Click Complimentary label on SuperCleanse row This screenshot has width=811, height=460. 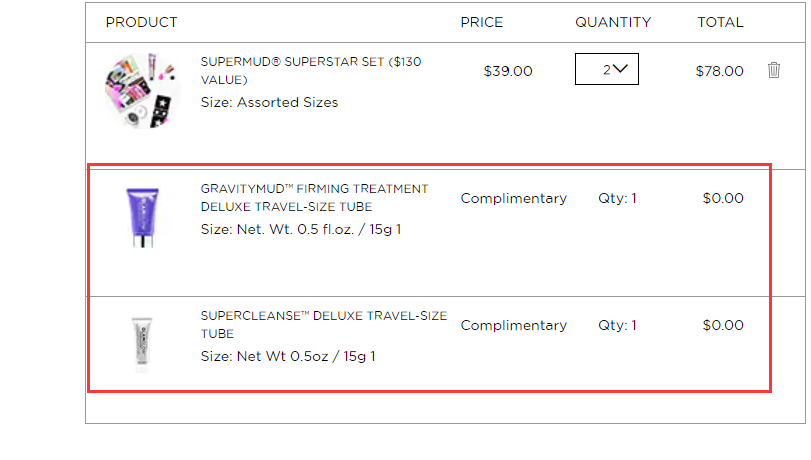pos(514,325)
